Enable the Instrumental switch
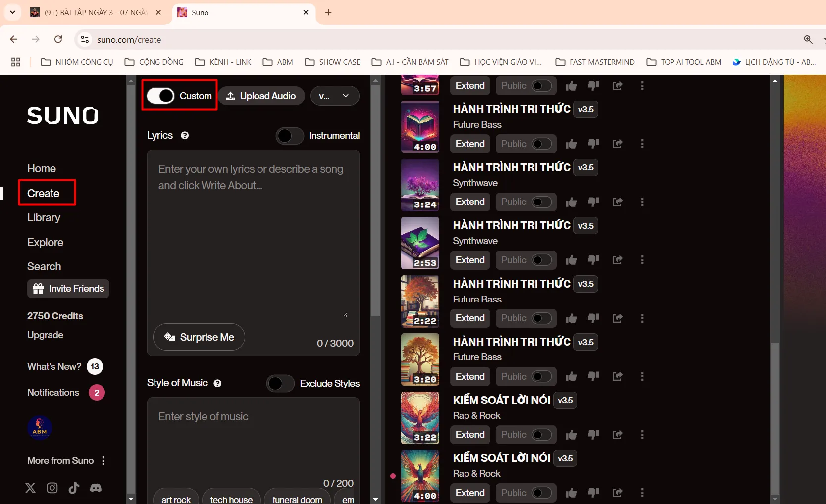826x504 pixels. click(x=290, y=136)
